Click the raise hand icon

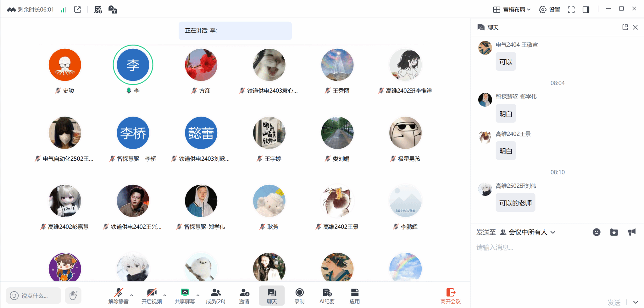click(73, 295)
